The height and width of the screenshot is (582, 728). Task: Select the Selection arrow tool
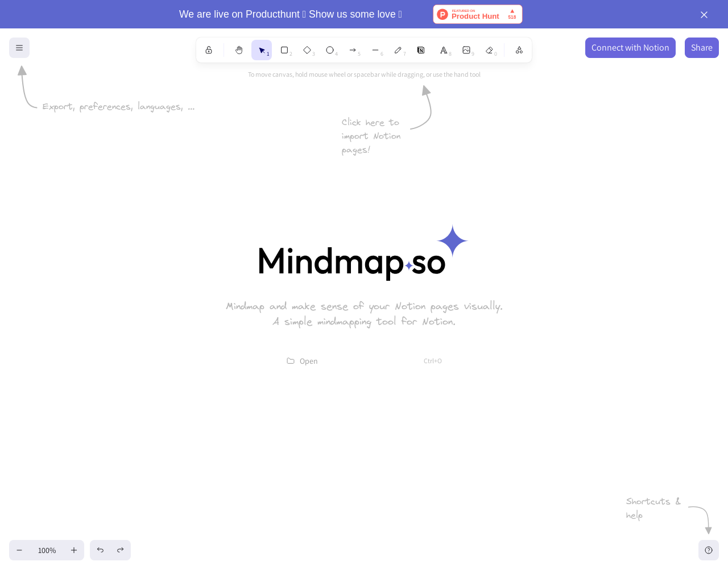coord(262,50)
